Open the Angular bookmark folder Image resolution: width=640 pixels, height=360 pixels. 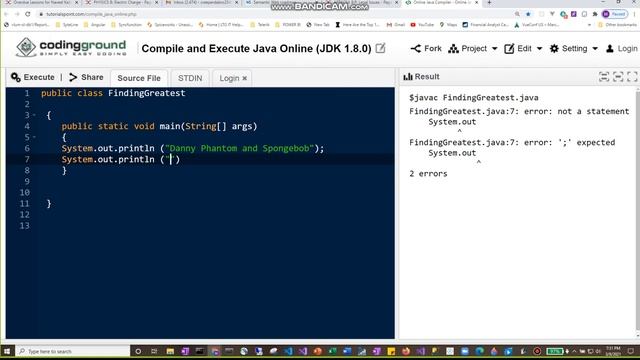(94, 24)
